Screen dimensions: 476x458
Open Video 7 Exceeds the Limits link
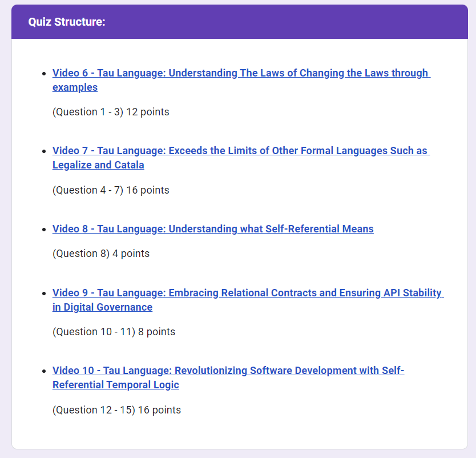[241, 151]
